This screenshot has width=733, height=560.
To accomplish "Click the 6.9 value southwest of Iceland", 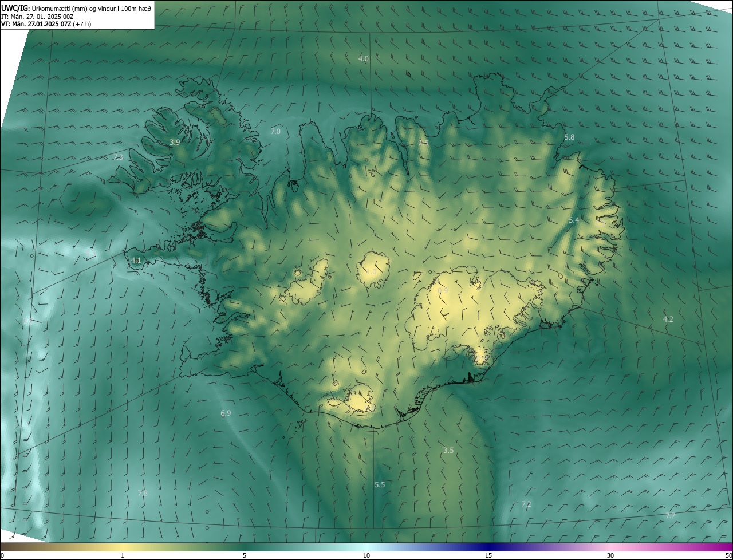I will 226,413.
